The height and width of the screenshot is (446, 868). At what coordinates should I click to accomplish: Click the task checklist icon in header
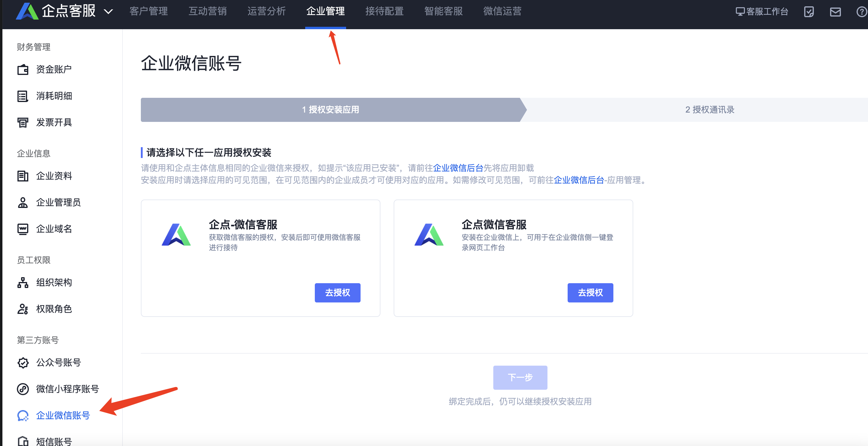tap(809, 12)
